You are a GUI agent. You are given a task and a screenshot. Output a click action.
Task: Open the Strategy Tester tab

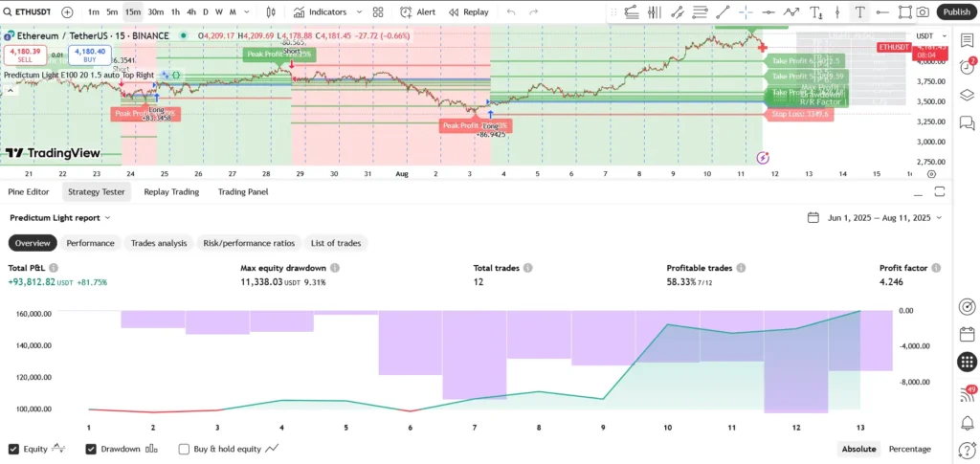tap(97, 191)
